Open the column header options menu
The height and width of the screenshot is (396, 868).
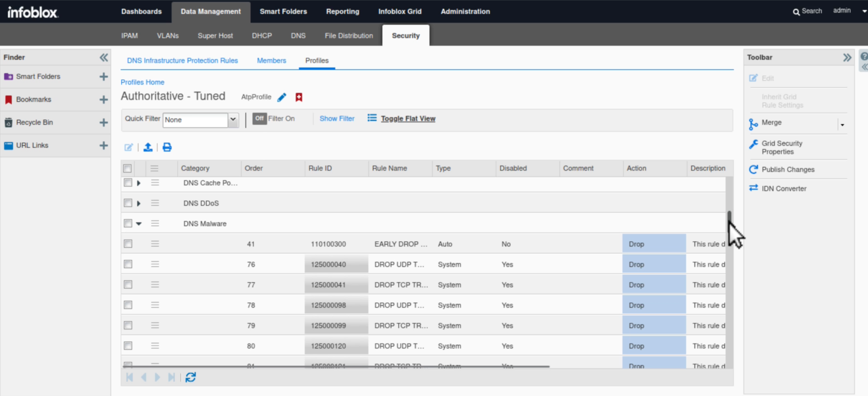click(154, 168)
